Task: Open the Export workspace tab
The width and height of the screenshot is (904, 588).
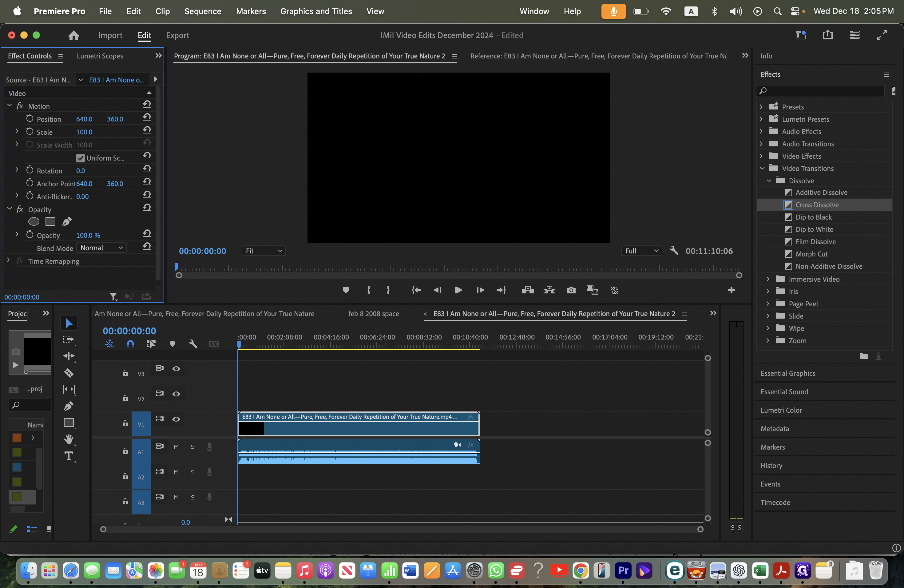Action: tap(177, 35)
